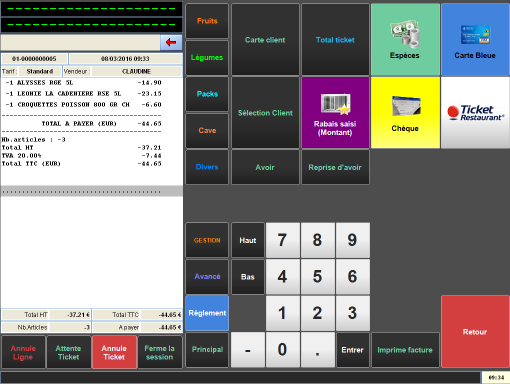Tap keypad digit 7

(x=283, y=240)
